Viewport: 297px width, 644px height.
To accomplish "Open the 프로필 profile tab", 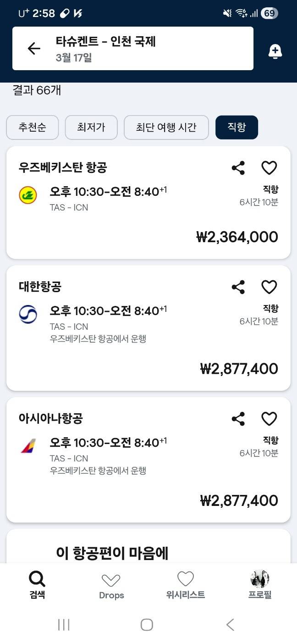I will coord(260,585).
